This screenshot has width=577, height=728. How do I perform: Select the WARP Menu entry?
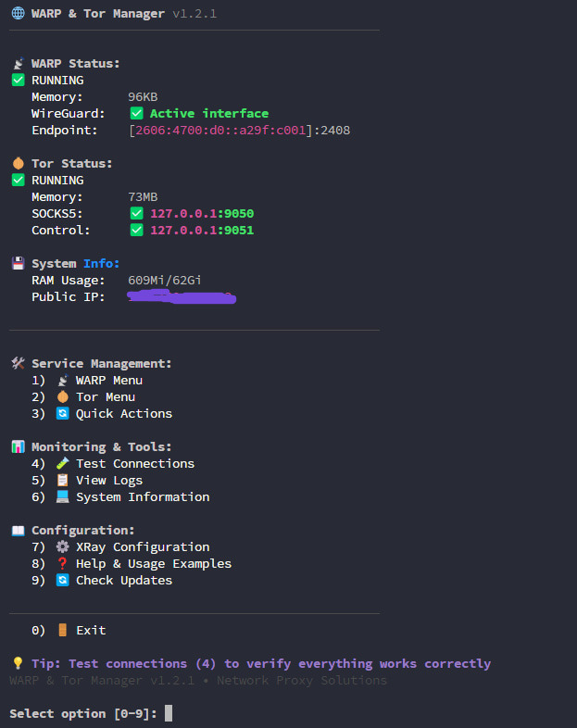pyautogui.click(x=108, y=381)
